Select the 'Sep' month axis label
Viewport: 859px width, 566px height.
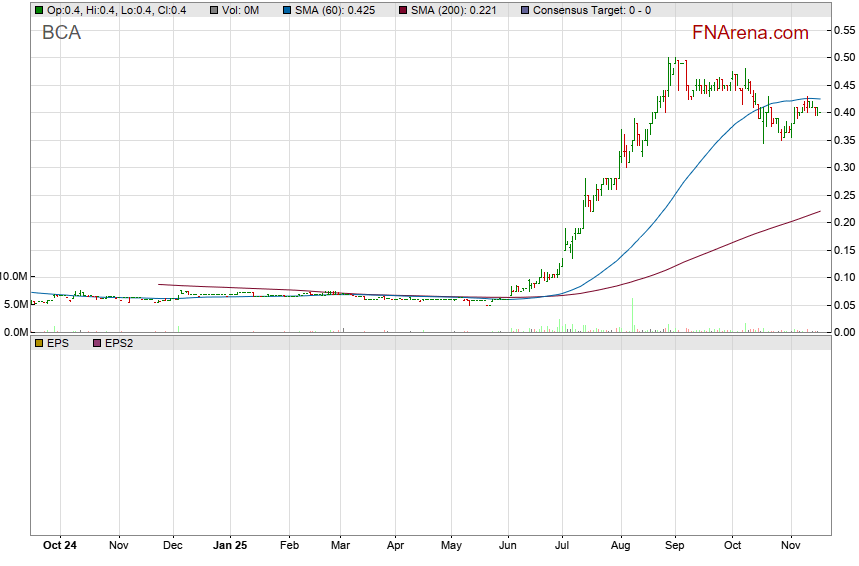(x=674, y=547)
